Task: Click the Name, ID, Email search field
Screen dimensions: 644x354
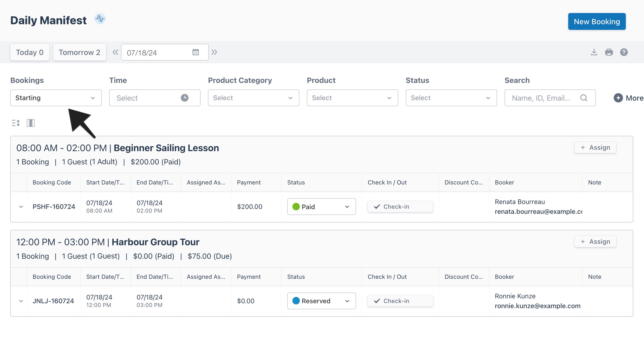Action: [550, 98]
